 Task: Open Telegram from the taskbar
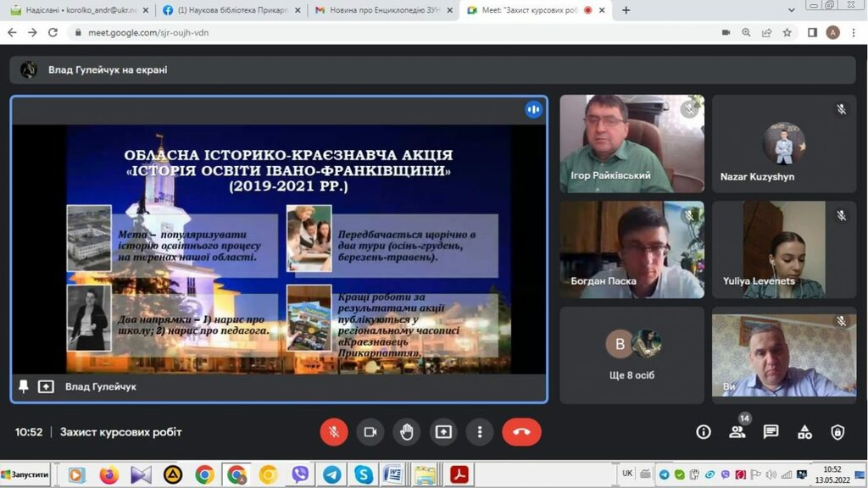331,474
